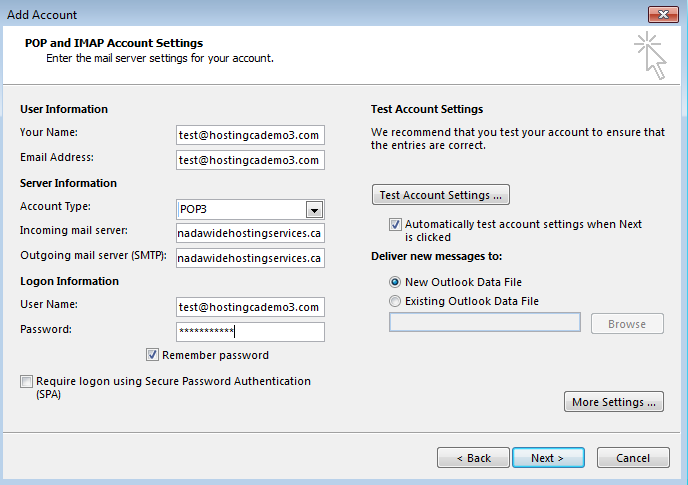Image resolution: width=688 pixels, height=485 pixels.
Task: Select New Outlook Data File radio button
Action: coord(395,282)
